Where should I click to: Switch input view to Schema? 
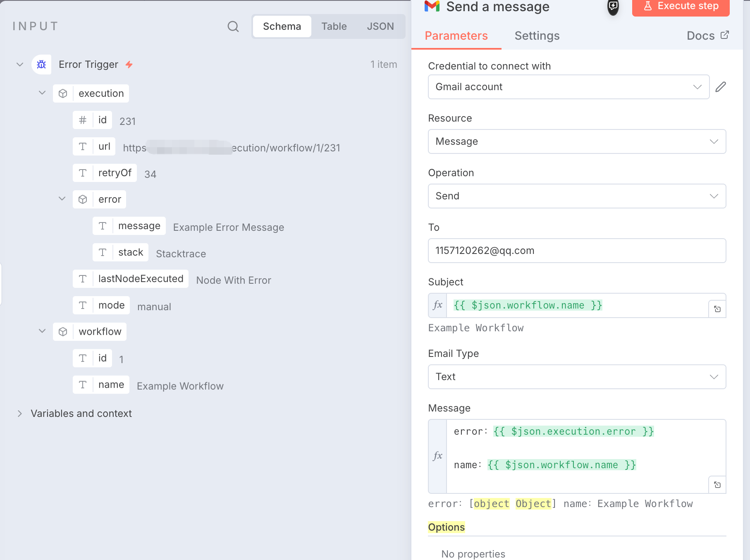tap(282, 26)
